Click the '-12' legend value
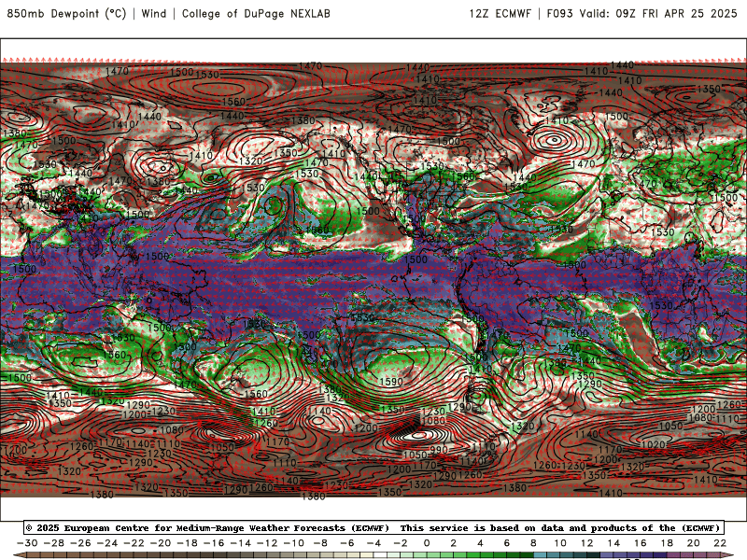747x560 pixels. (267, 543)
